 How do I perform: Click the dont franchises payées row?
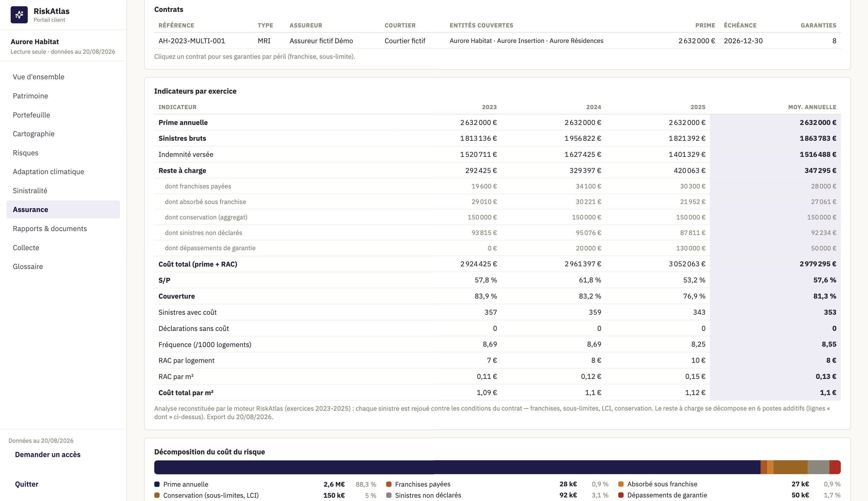[497, 186]
